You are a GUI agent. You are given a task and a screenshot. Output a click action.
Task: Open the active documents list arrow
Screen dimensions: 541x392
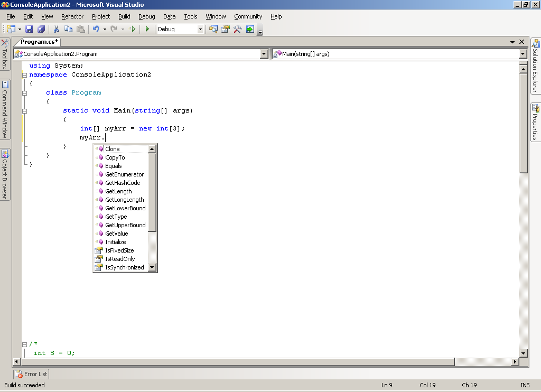tap(512, 42)
